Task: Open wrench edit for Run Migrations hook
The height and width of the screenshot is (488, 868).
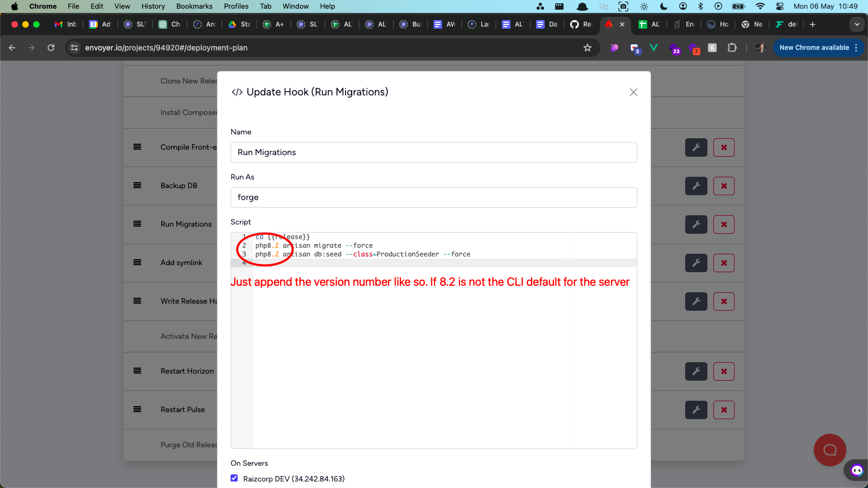Action: tap(696, 224)
